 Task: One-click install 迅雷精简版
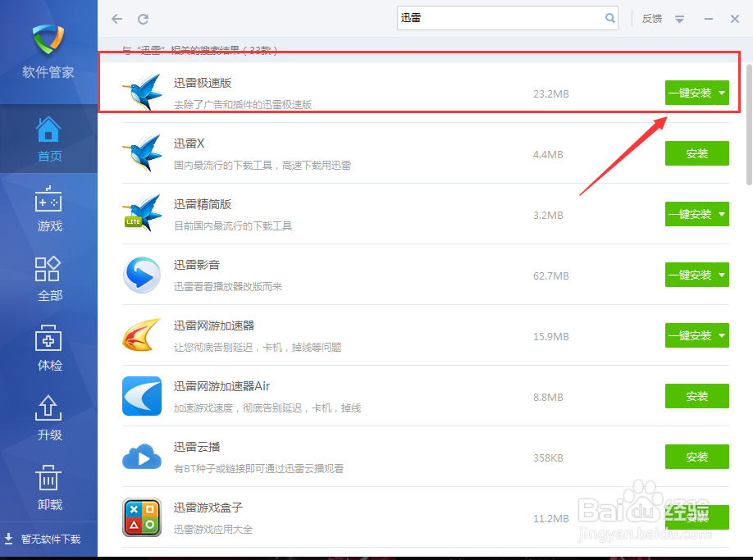coord(690,214)
